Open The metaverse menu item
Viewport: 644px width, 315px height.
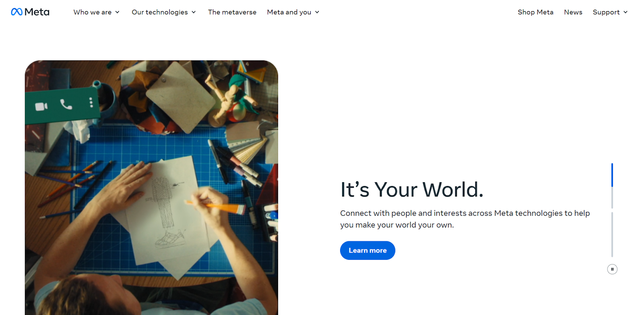[232, 12]
